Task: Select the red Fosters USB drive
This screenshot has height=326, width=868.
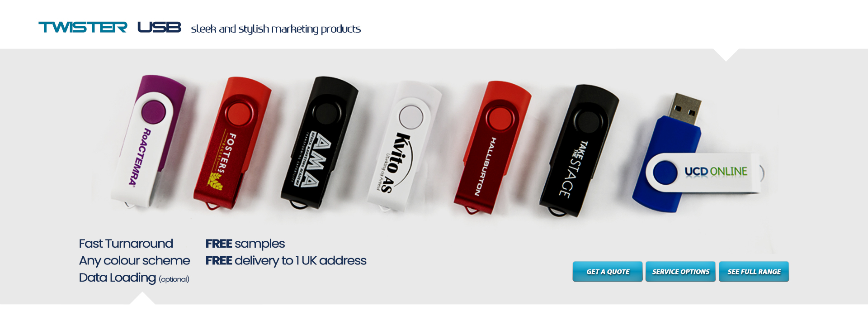Action: click(232, 144)
